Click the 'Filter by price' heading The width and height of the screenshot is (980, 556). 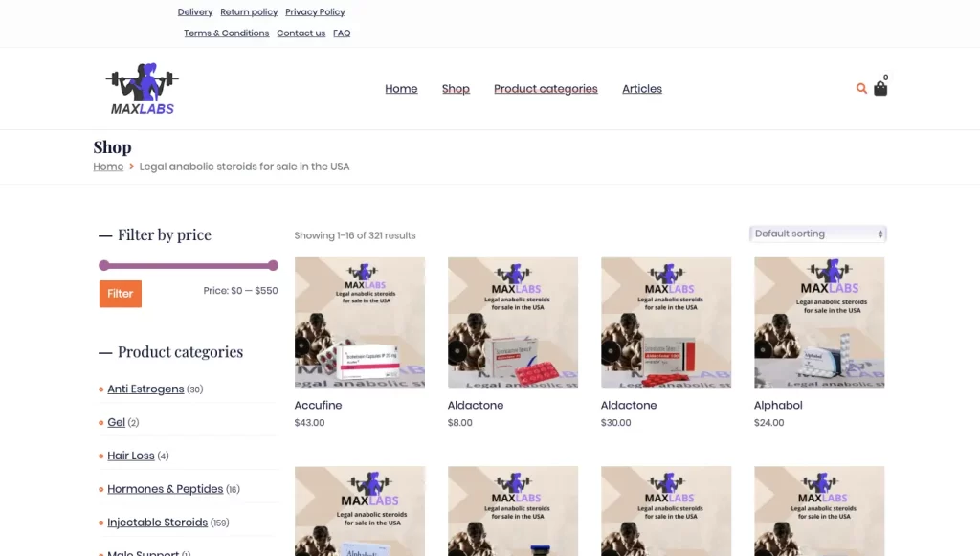click(x=165, y=234)
